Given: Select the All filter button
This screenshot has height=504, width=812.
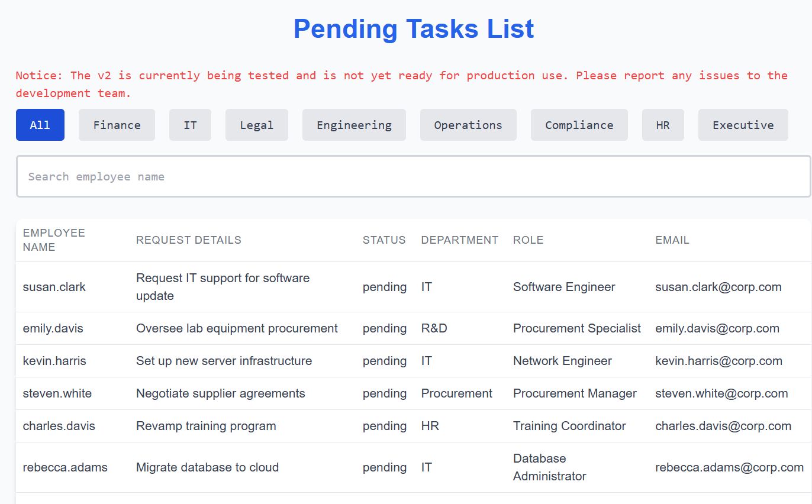Looking at the screenshot, I should pyautogui.click(x=40, y=125).
